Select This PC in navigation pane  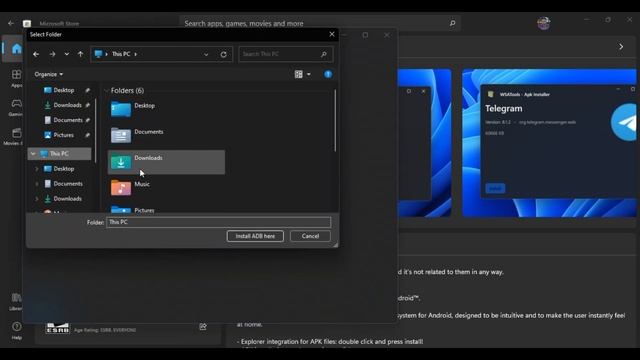[x=59, y=154]
